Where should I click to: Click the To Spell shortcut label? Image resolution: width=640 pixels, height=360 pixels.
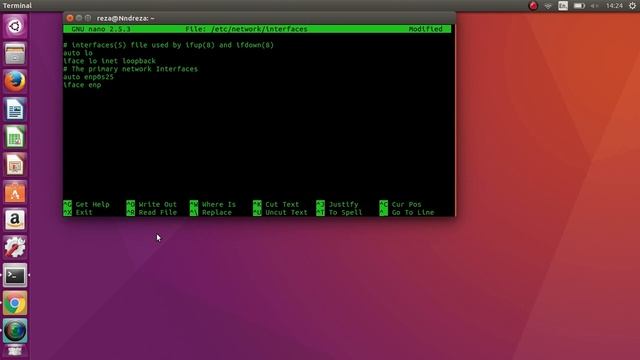[x=345, y=212]
